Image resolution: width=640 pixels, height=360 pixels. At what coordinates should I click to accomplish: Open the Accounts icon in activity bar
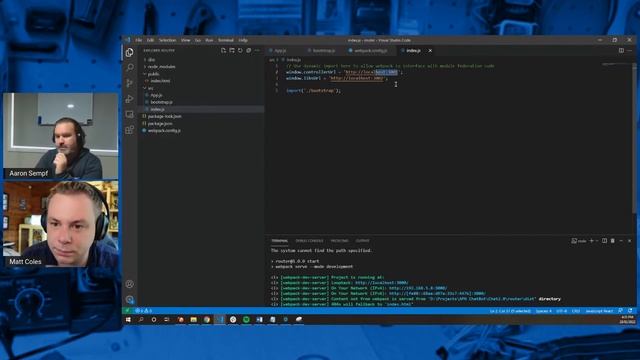click(130, 284)
